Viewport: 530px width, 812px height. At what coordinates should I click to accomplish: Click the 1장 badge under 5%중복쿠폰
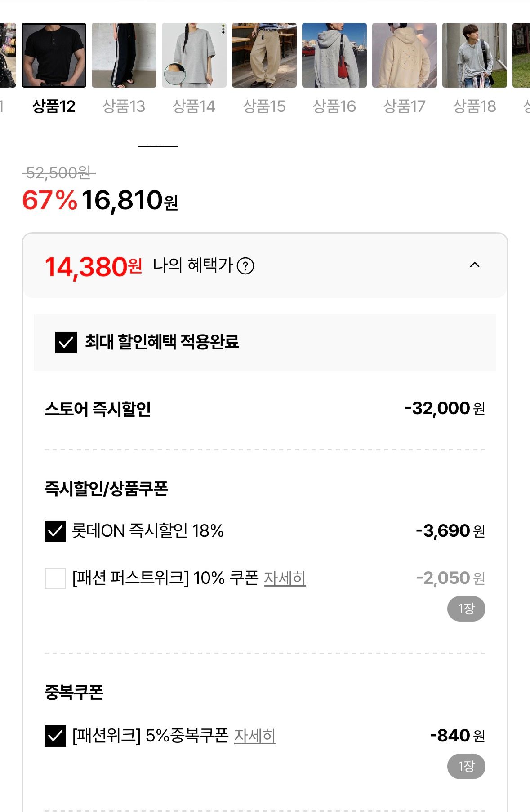tap(466, 767)
